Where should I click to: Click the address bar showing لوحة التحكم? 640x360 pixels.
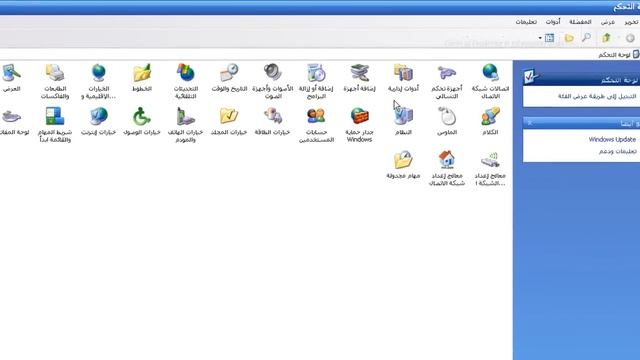tap(320, 55)
